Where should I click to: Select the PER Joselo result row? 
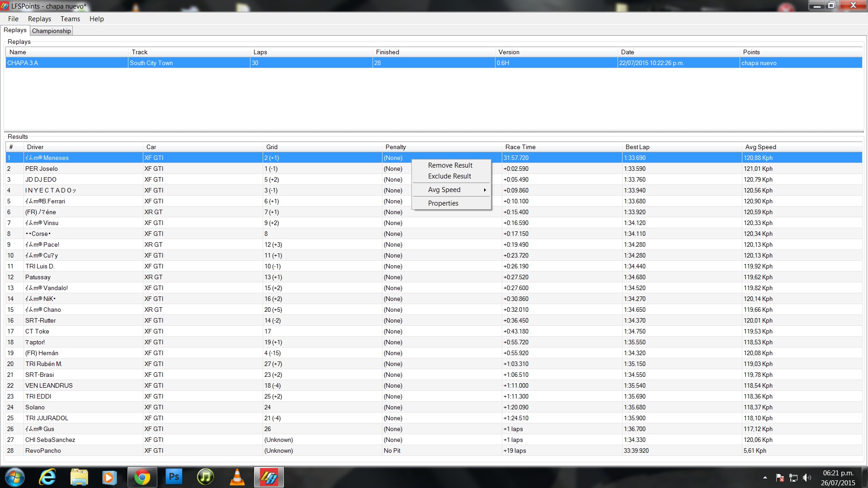tap(42, 169)
